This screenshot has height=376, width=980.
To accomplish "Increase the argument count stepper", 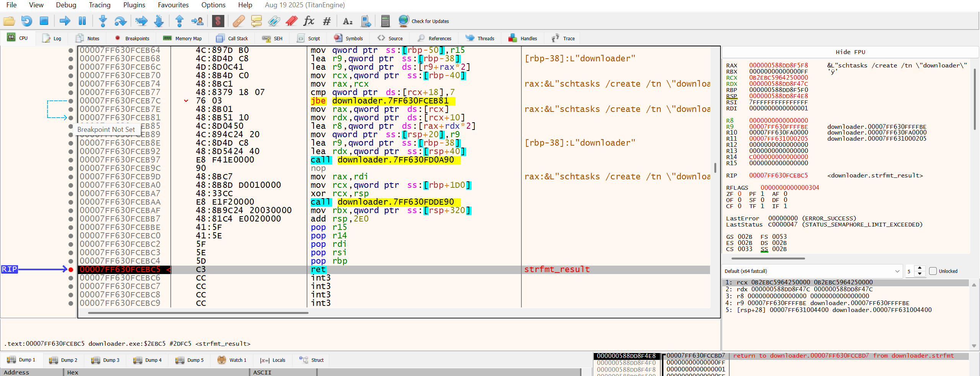I will click(920, 268).
